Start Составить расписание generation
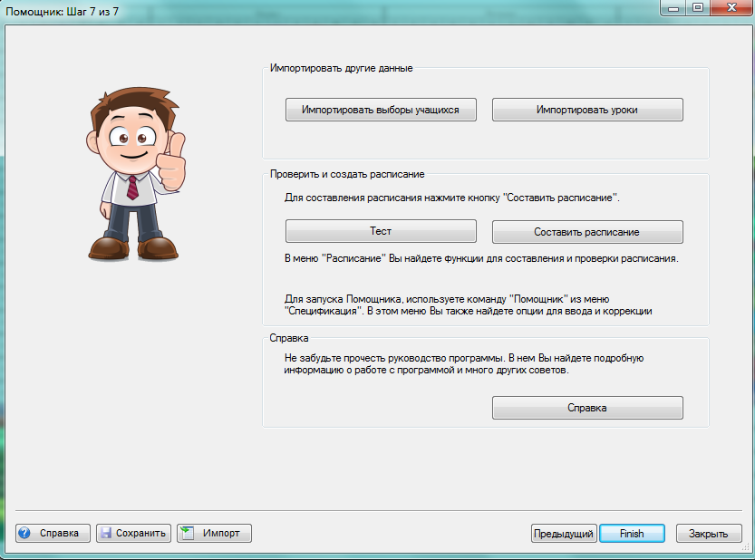Viewport: 755px width, 560px height. click(586, 232)
